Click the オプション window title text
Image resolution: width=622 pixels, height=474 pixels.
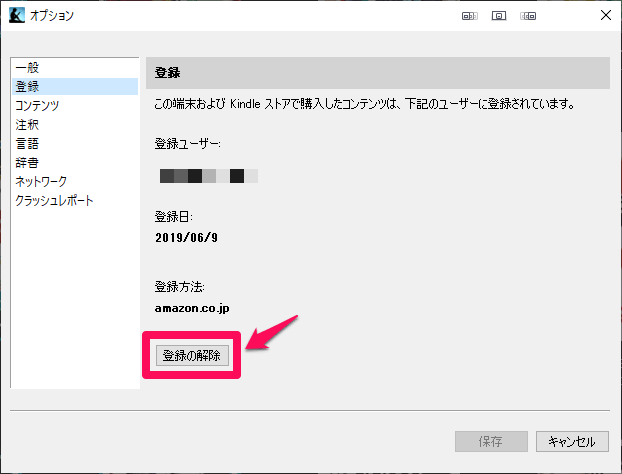pos(52,15)
